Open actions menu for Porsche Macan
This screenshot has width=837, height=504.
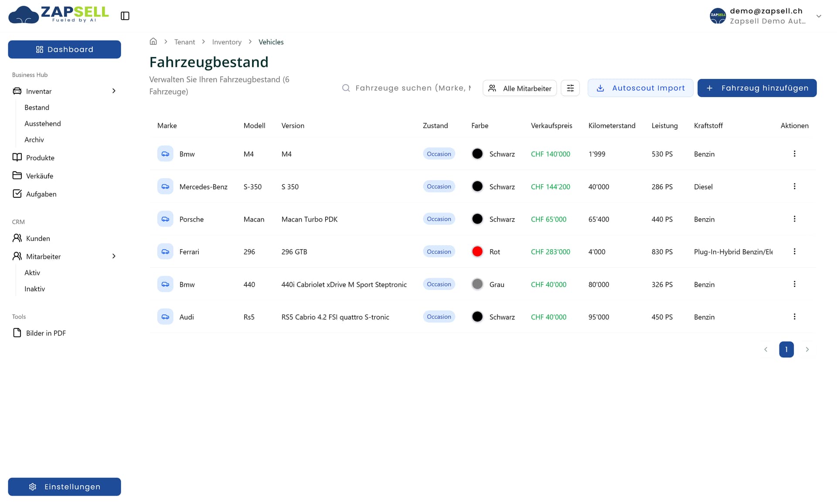coord(794,219)
